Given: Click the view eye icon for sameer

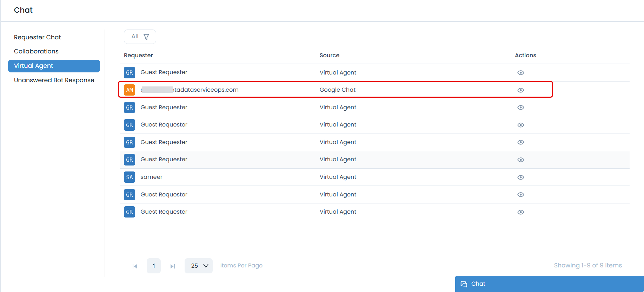Looking at the screenshot, I should 520,177.
